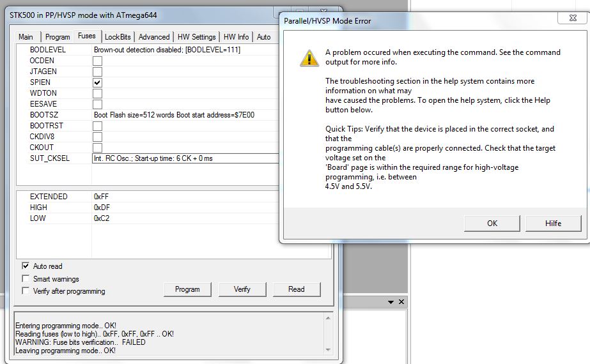Click the Program fuses button
590x364 pixels.
pyautogui.click(x=187, y=289)
